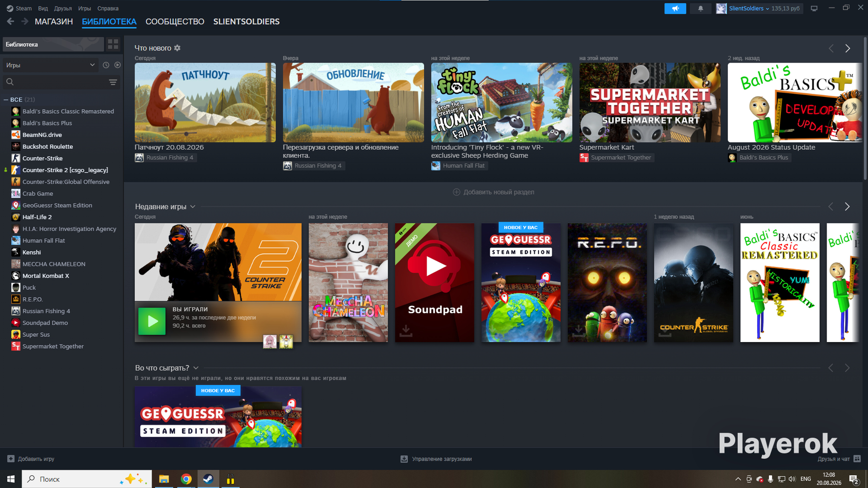Open the announcements megaphone button
This screenshot has width=868, height=488.
click(x=675, y=8)
